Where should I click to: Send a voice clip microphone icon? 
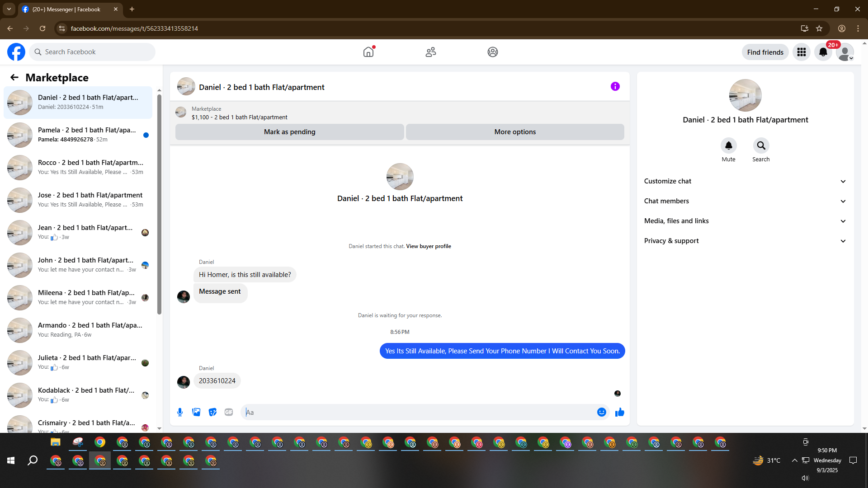180,412
